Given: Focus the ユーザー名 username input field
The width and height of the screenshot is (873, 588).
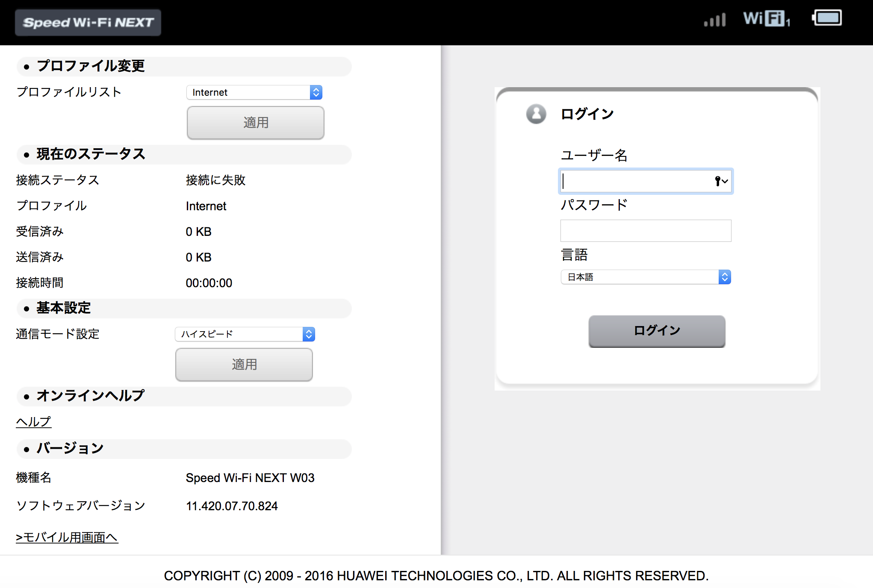Looking at the screenshot, I should click(637, 181).
